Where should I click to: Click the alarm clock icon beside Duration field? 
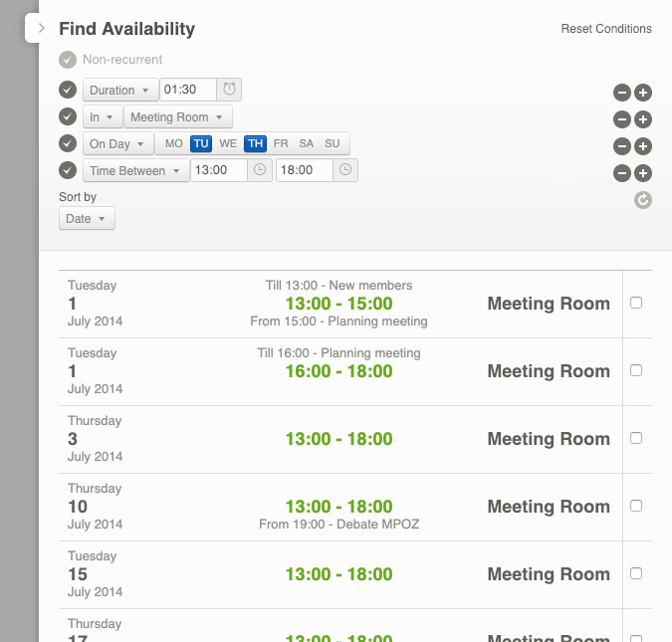point(230,90)
